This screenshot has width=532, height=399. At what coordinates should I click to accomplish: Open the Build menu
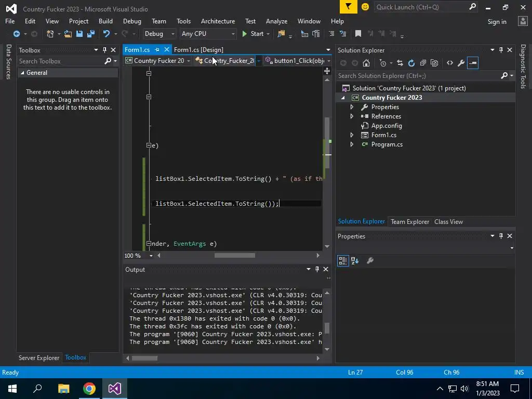(105, 21)
